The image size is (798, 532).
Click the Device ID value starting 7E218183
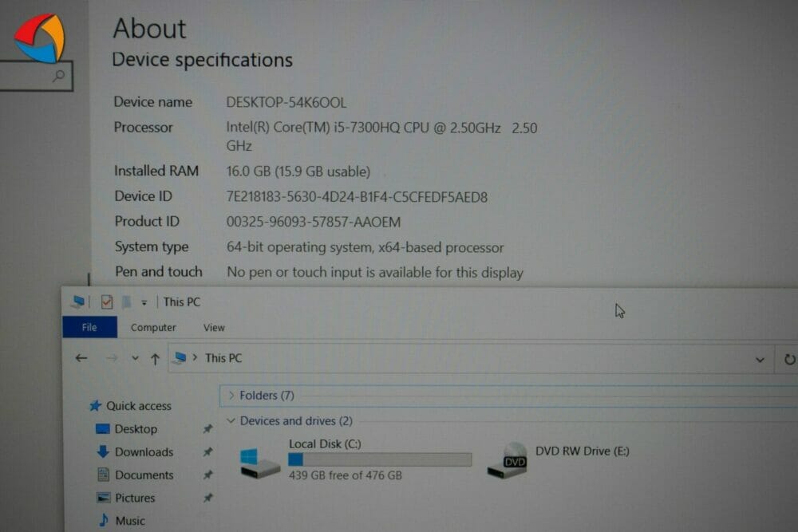point(357,197)
